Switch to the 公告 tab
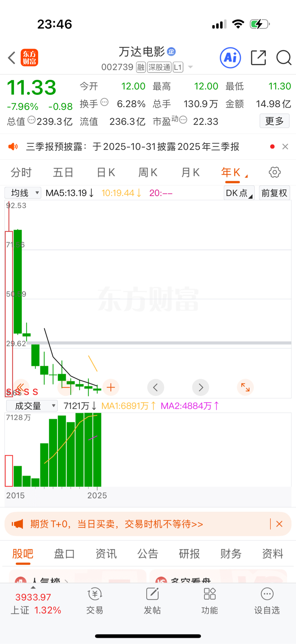 (x=148, y=554)
